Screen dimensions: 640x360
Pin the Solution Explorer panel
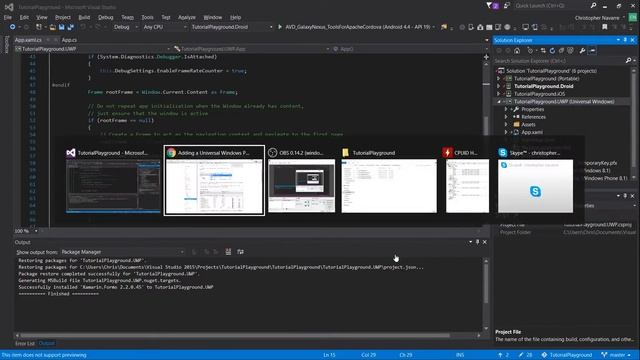point(625,40)
